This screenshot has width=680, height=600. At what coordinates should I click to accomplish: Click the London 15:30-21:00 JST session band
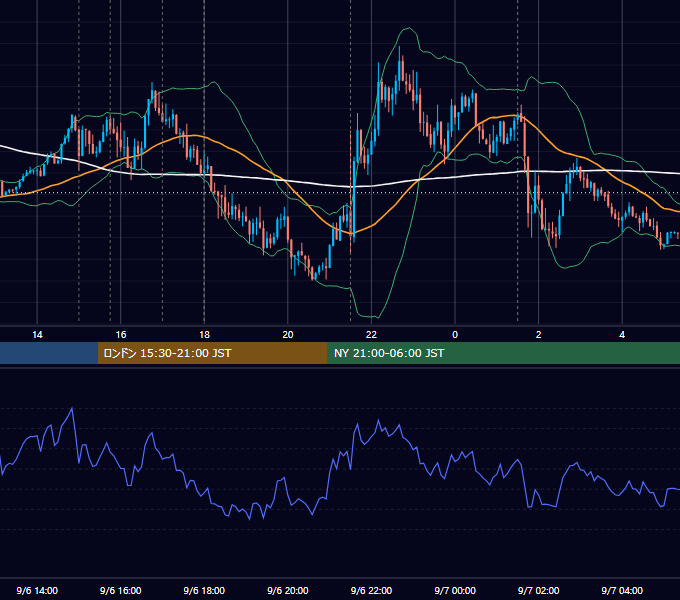click(x=212, y=353)
